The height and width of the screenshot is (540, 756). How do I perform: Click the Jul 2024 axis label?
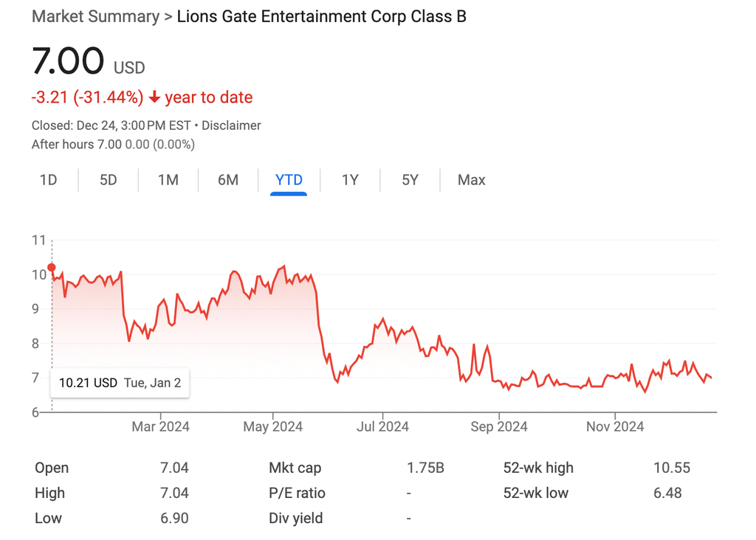[383, 426]
